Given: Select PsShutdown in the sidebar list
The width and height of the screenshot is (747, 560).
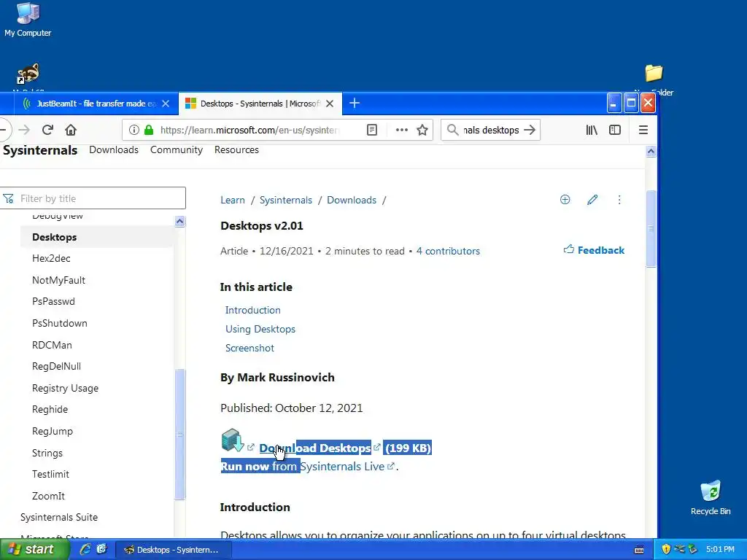Looking at the screenshot, I should tap(60, 323).
